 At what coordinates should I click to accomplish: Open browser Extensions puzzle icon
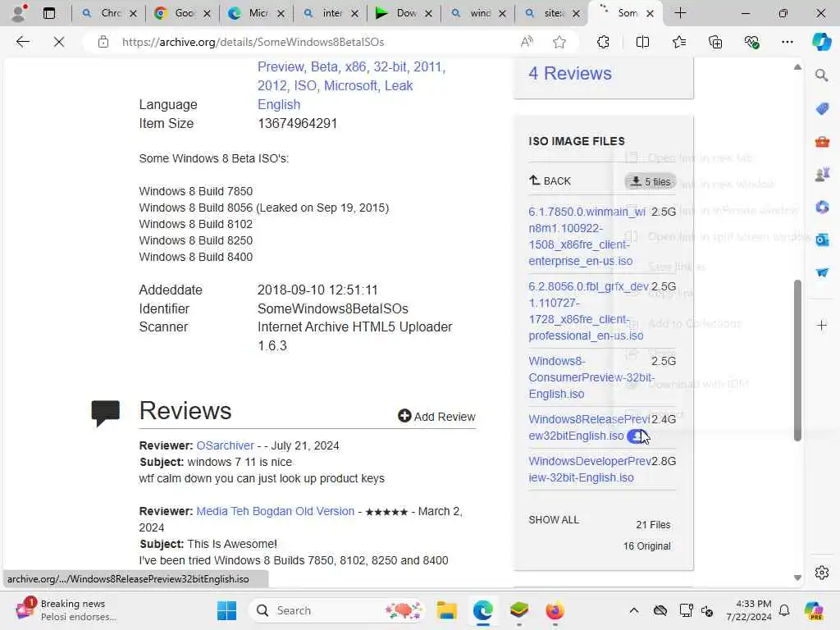click(603, 42)
